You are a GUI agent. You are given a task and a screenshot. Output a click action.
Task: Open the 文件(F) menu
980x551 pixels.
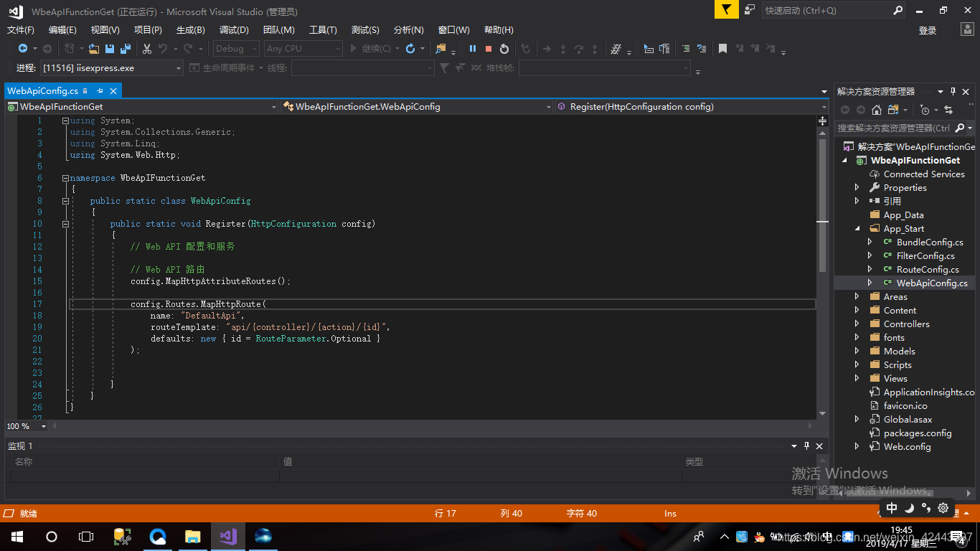tap(21, 30)
